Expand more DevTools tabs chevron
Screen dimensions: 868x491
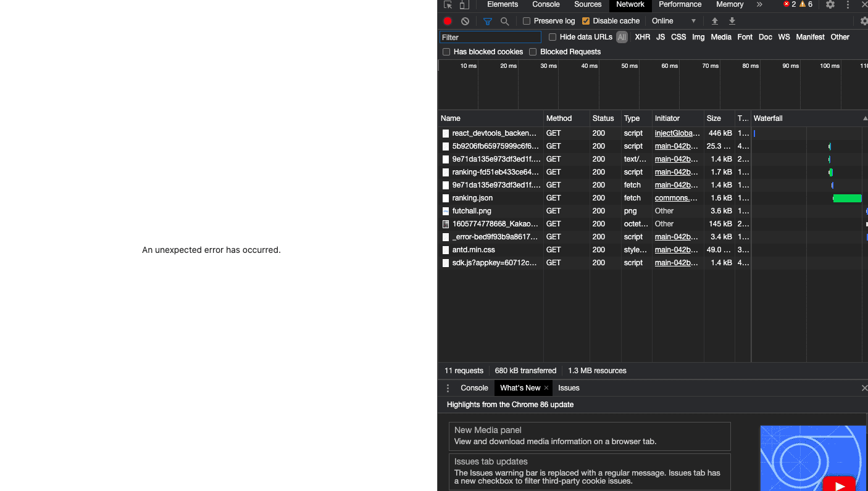[x=759, y=5]
